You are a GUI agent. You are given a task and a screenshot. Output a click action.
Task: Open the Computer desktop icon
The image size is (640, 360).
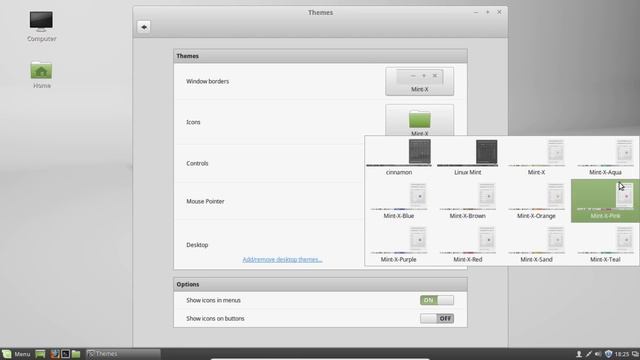[41, 26]
